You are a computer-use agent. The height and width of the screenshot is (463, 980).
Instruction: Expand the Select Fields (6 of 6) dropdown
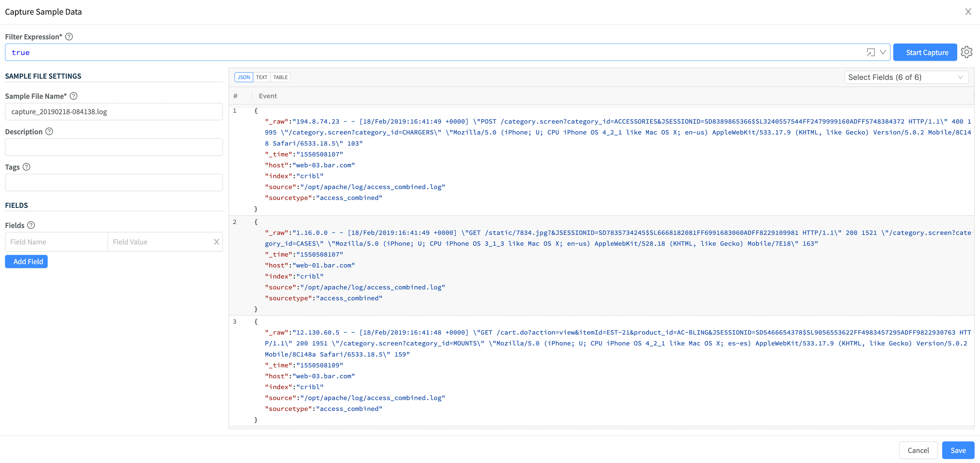(906, 77)
